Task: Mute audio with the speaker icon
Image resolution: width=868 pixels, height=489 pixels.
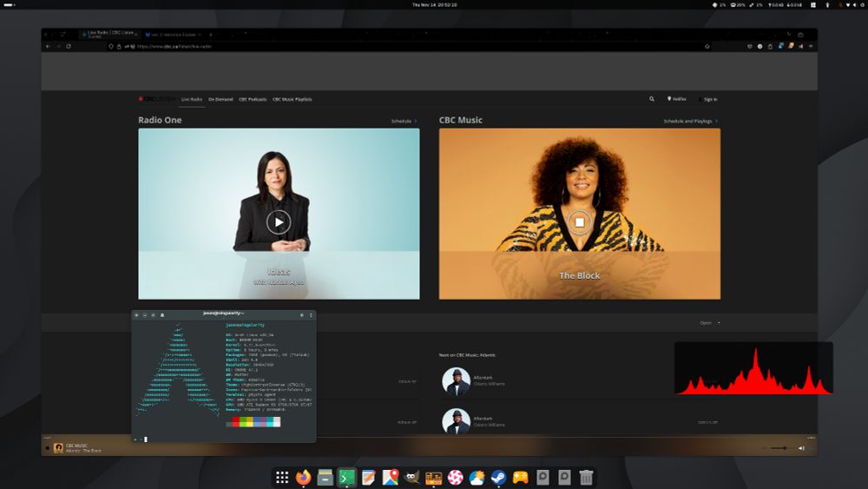Action: pyautogui.click(x=801, y=448)
